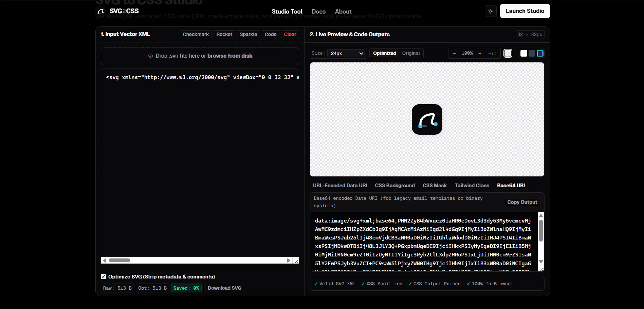Viewport: 644px width, 309px height.
Task: Click Opt: 513 B stat
Action: click(152, 288)
